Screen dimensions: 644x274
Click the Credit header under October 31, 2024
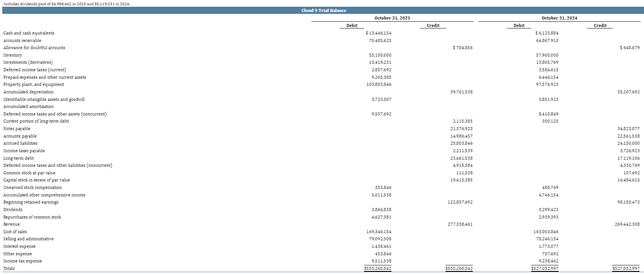pos(600,25)
